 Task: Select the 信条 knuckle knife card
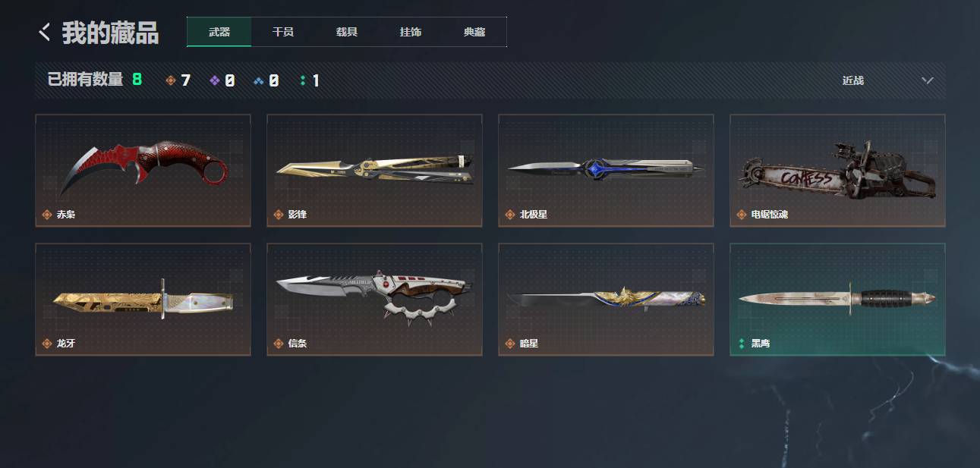(x=374, y=299)
